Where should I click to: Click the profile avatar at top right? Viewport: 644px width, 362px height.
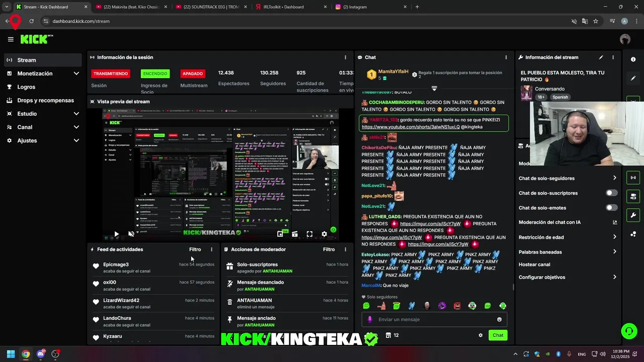coord(625,39)
